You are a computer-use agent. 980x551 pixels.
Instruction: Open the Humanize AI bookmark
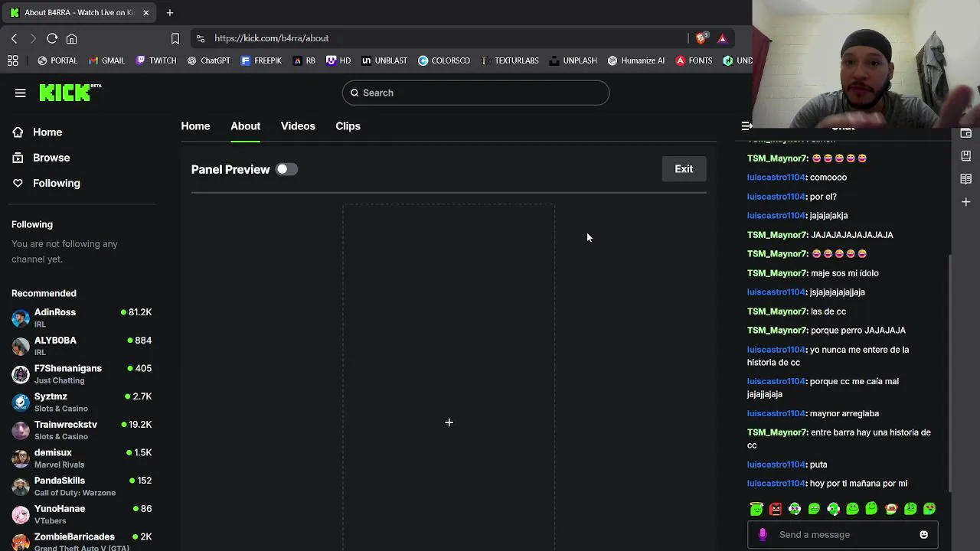coord(636,60)
